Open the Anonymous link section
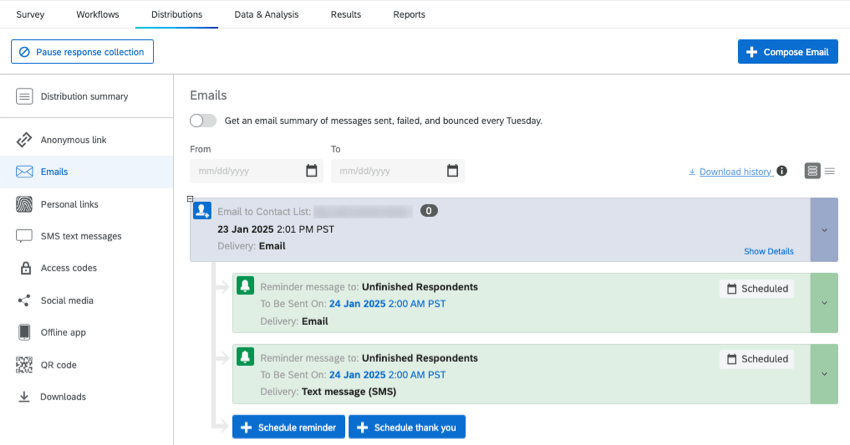The image size is (850, 445). [x=72, y=140]
